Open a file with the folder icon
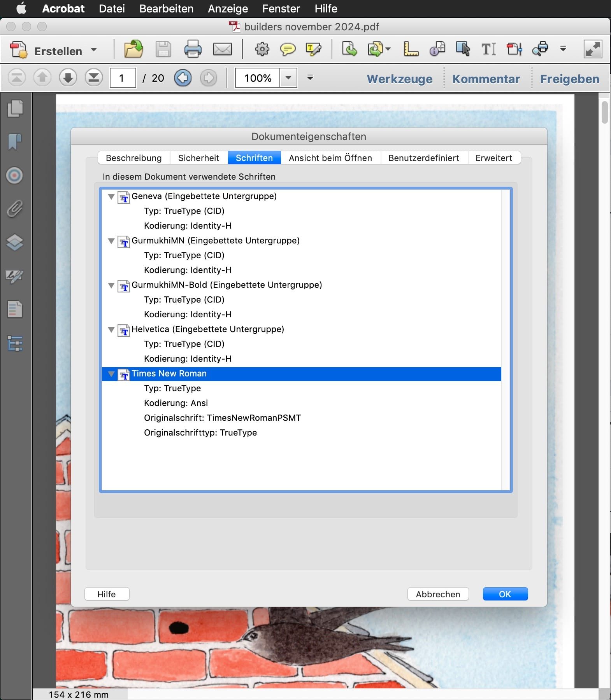Viewport: 611px width, 700px height. 133,49
